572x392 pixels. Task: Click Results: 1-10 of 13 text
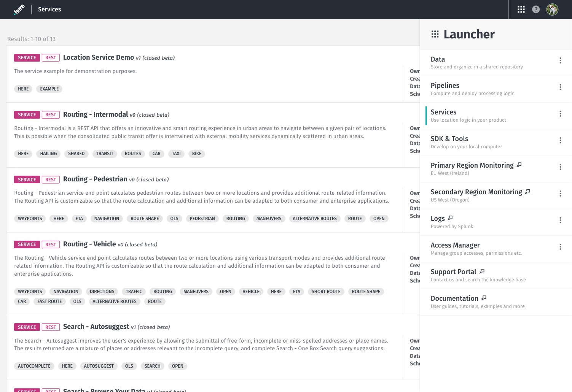point(32,39)
